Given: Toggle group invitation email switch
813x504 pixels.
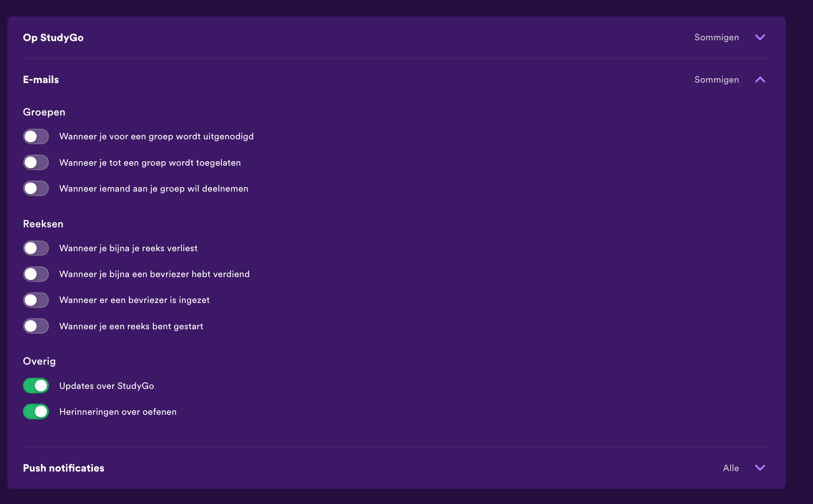Looking at the screenshot, I should tap(36, 136).
